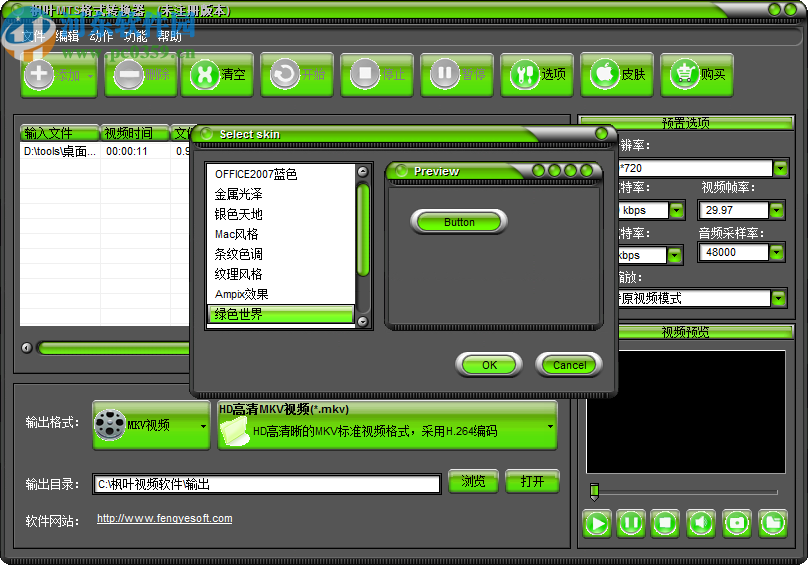Image resolution: width=808 pixels, height=565 pixels.
Task: Click the skin list scroll-up arrow
Action: pos(363,172)
